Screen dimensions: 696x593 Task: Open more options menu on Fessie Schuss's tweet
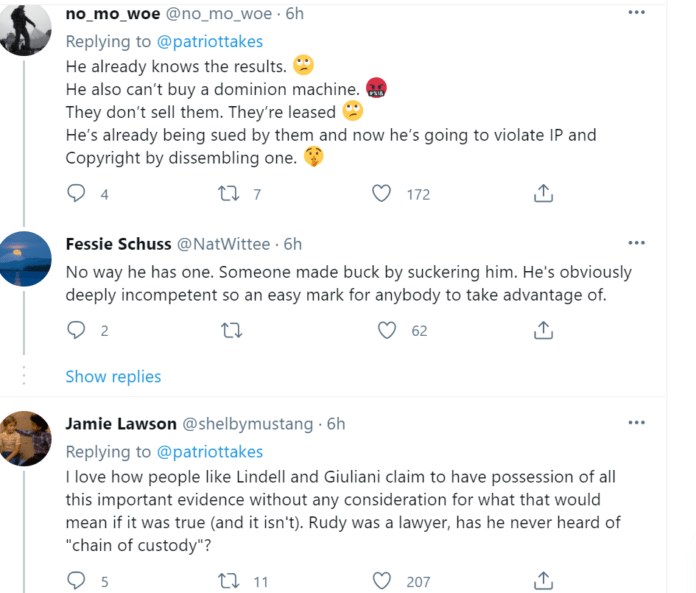coord(637,243)
